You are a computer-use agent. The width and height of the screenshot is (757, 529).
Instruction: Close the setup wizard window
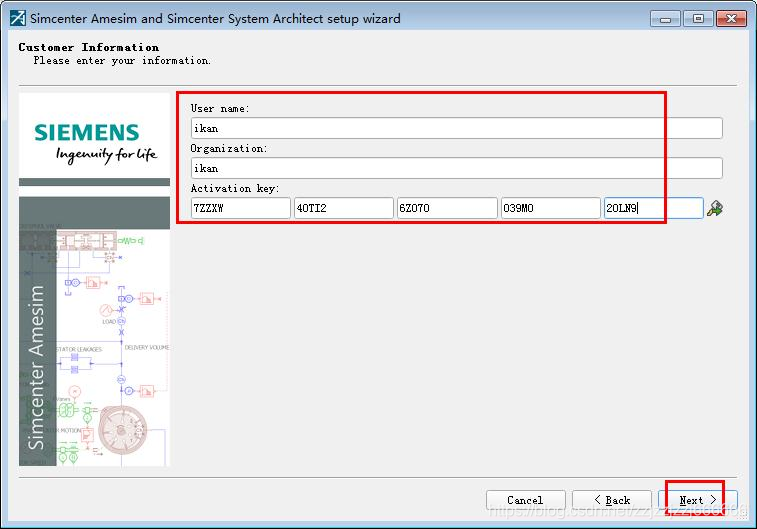tap(731, 19)
